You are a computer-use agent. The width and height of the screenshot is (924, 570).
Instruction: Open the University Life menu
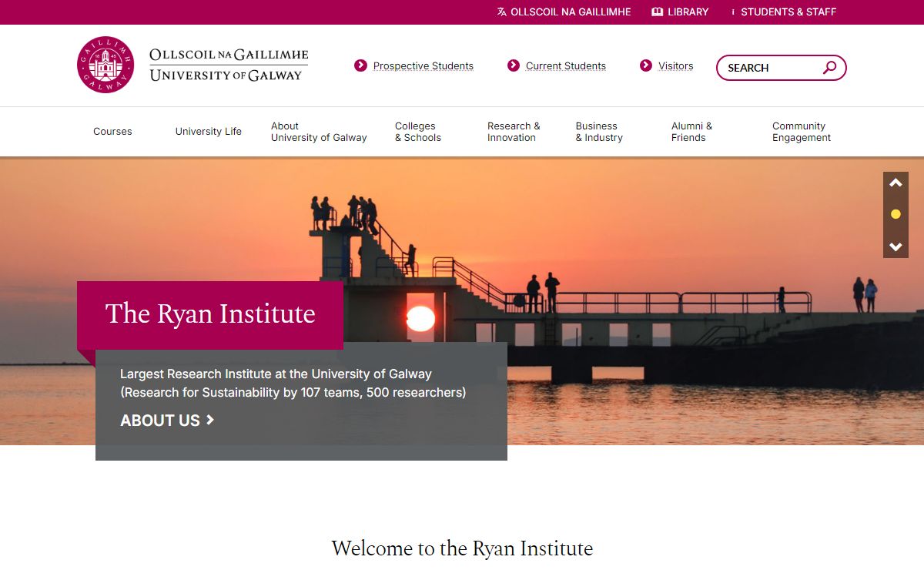point(209,132)
